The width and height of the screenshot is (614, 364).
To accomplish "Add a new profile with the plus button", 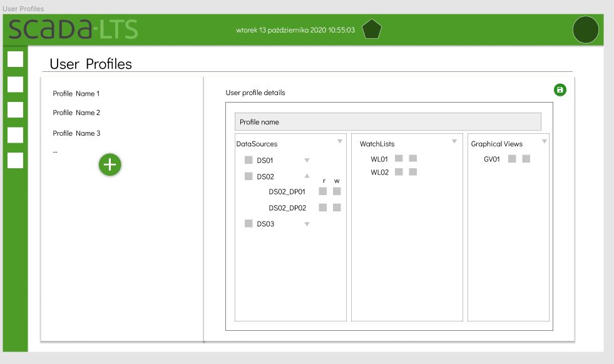I will (110, 164).
